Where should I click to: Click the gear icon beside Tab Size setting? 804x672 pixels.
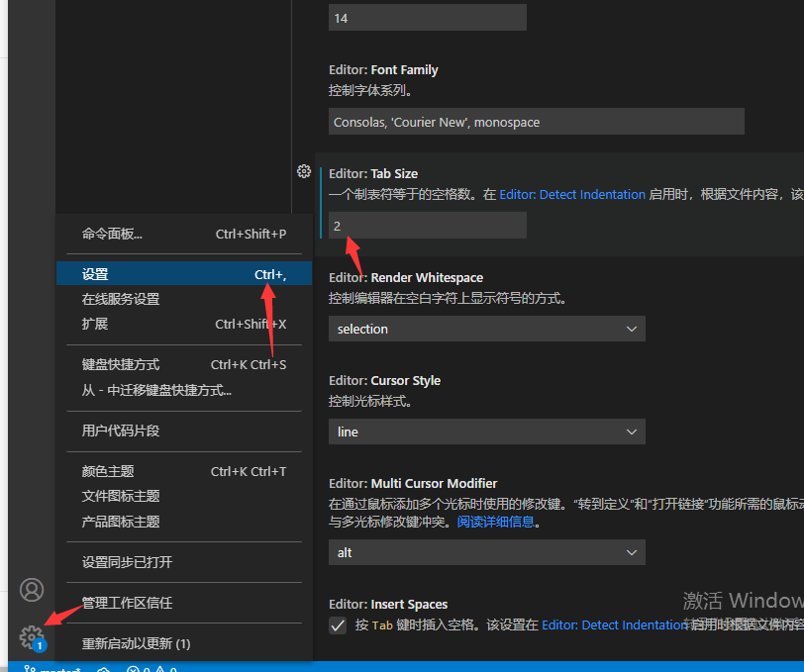tap(304, 171)
